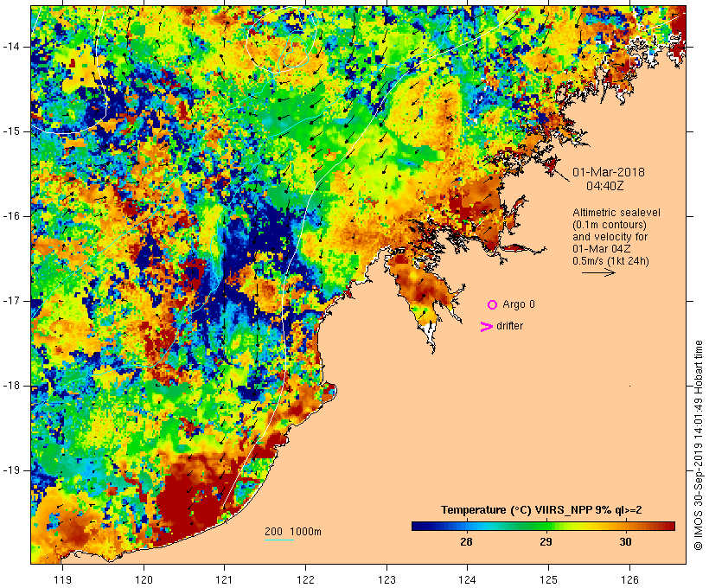Viewport: 709px width, 588px height.
Task: Click the longitude axis label 120
Action: [144, 580]
